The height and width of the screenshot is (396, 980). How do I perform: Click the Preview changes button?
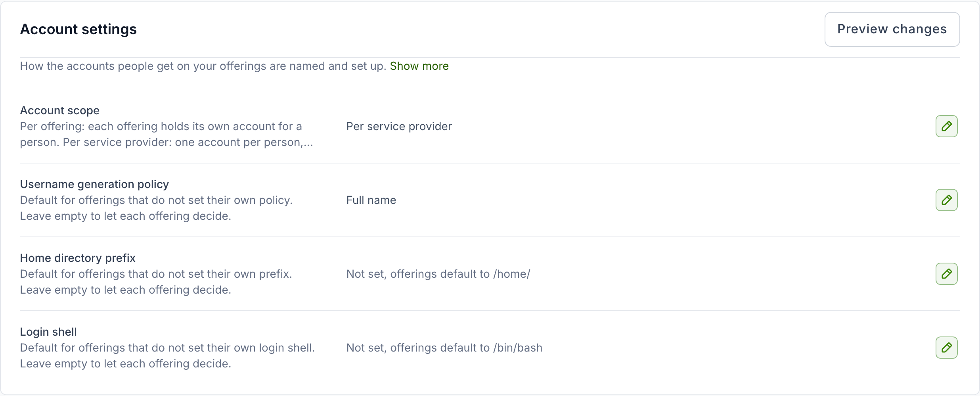coord(892,29)
